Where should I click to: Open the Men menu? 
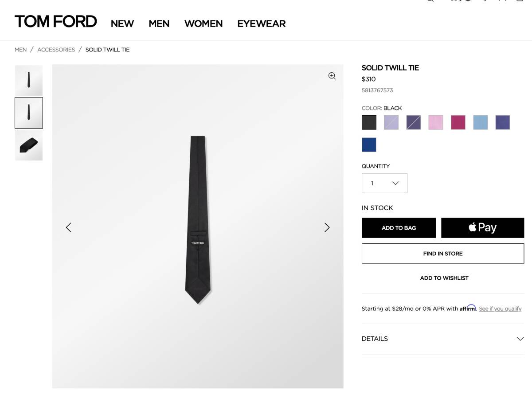[159, 23]
